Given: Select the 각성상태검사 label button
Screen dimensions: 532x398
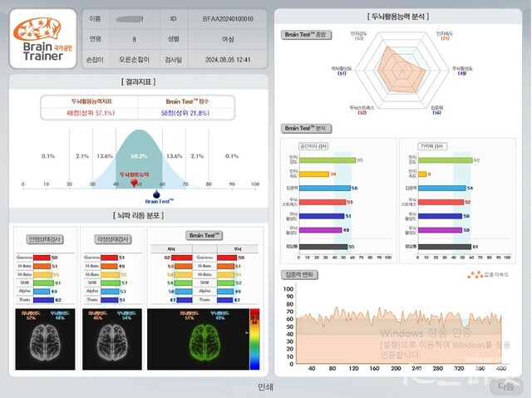Looking at the screenshot, I should pos(111,239).
